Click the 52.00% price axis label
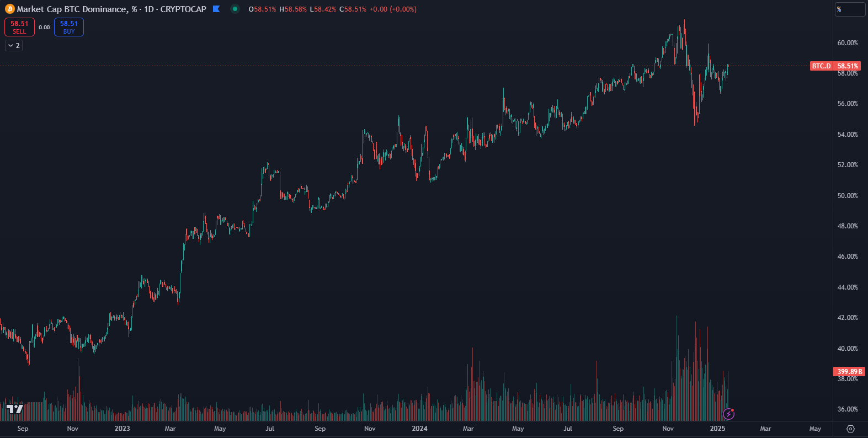 click(848, 165)
